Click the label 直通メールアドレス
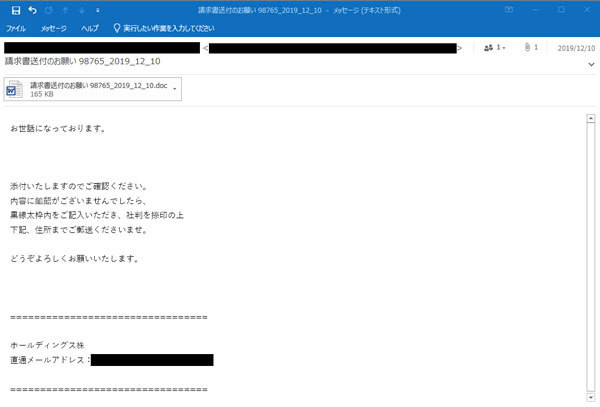The height and width of the screenshot is (407, 600). [x=47, y=360]
